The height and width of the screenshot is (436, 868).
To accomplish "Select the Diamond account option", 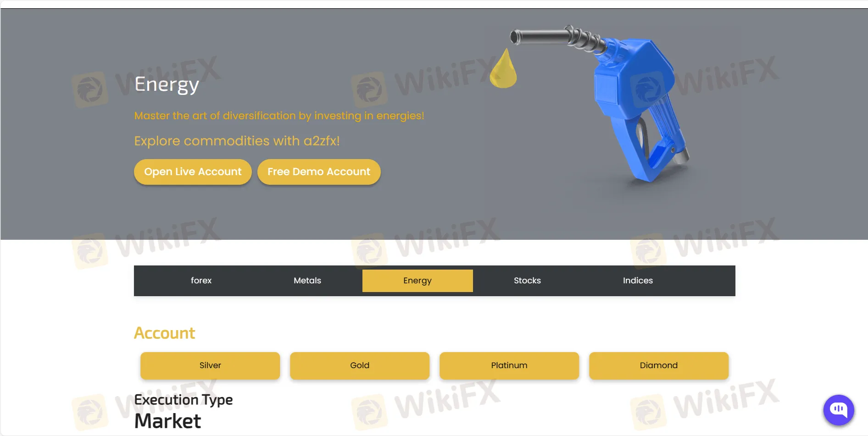I will [x=659, y=365].
